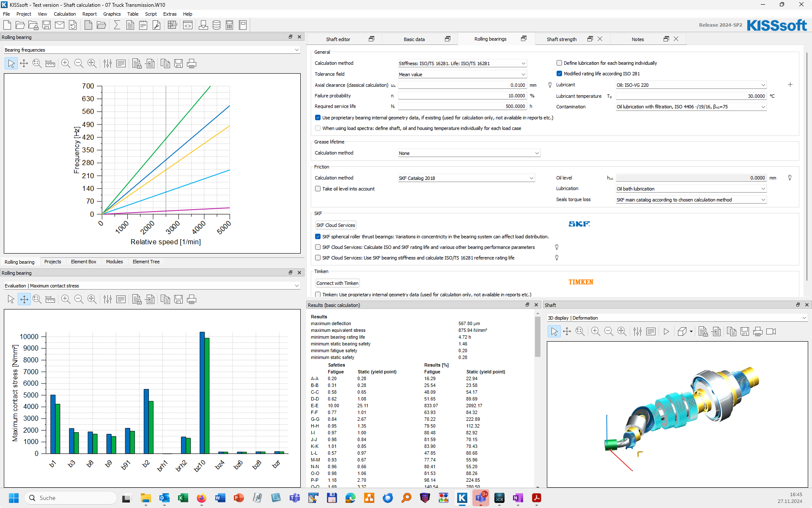Click the database icon in the main toolbar
812x508 pixels.
(216, 25)
